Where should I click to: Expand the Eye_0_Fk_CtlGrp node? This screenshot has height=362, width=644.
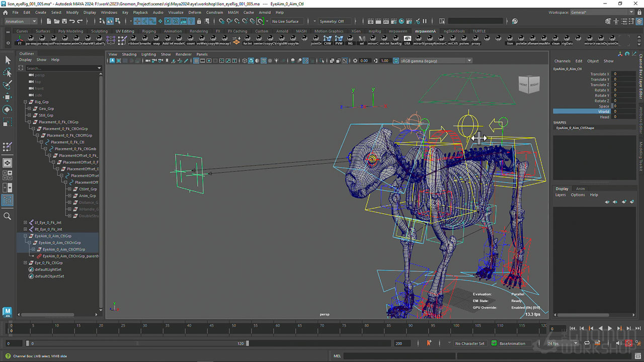coord(26,263)
